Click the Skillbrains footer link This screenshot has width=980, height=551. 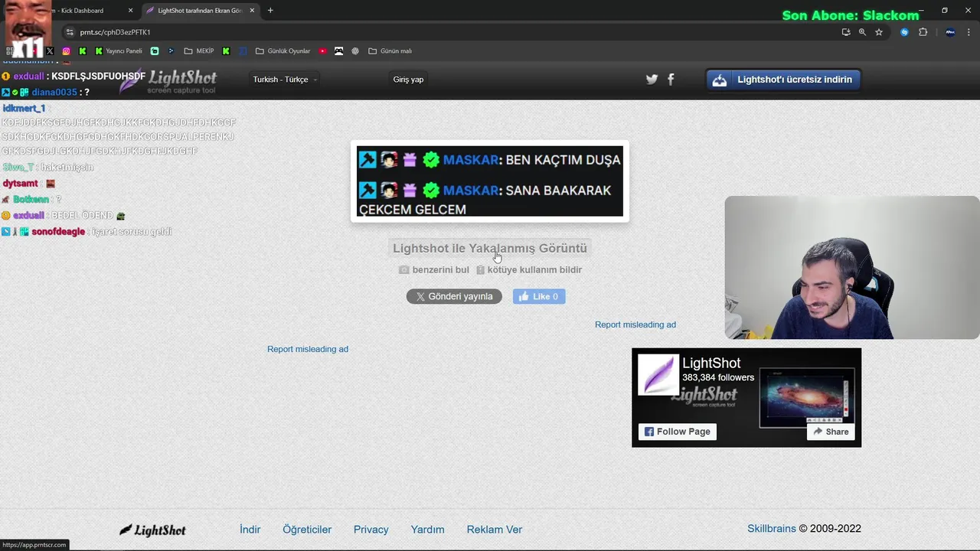772,529
